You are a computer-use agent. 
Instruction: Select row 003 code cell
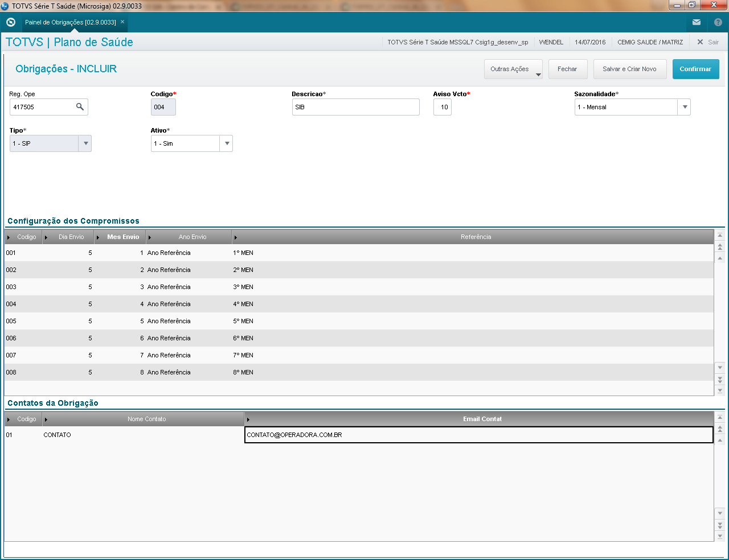coord(23,287)
